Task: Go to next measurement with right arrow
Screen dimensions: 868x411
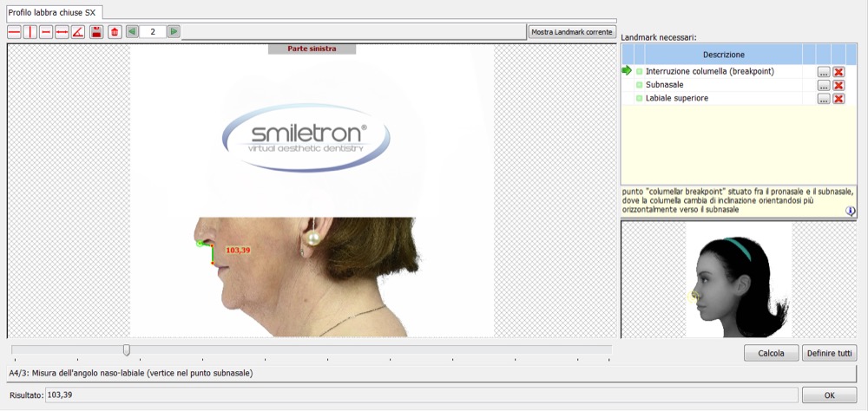Action: click(174, 31)
